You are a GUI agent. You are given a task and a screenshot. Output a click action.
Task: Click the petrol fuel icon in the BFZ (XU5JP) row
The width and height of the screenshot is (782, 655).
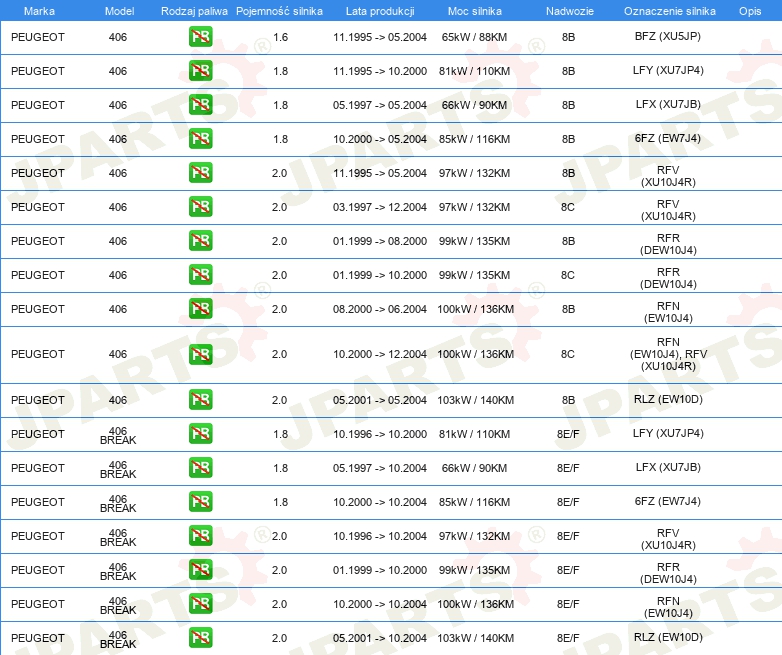[x=200, y=37]
